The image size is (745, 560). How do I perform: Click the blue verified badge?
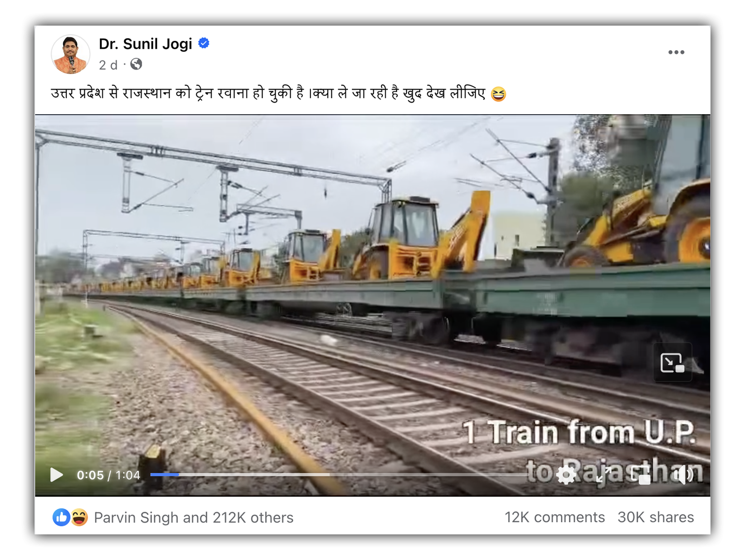(204, 43)
